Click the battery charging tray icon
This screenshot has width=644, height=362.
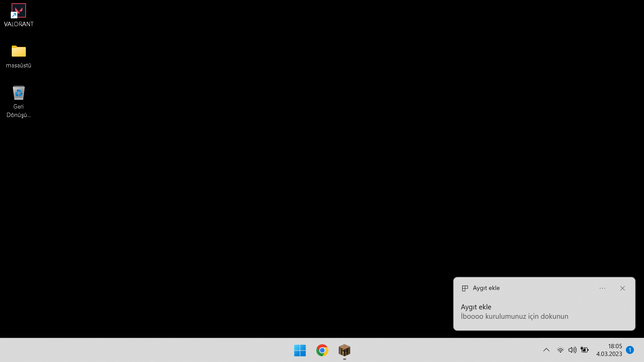click(x=585, y=350)
